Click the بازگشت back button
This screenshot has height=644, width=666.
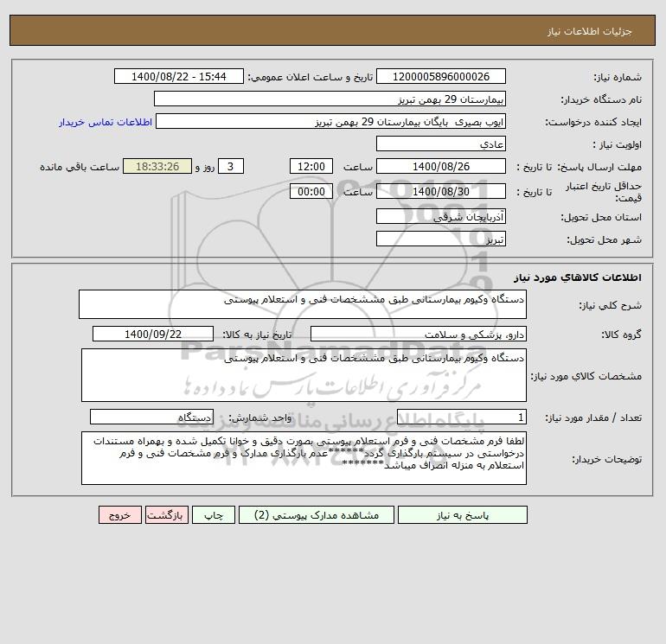[x=166, y=515]
